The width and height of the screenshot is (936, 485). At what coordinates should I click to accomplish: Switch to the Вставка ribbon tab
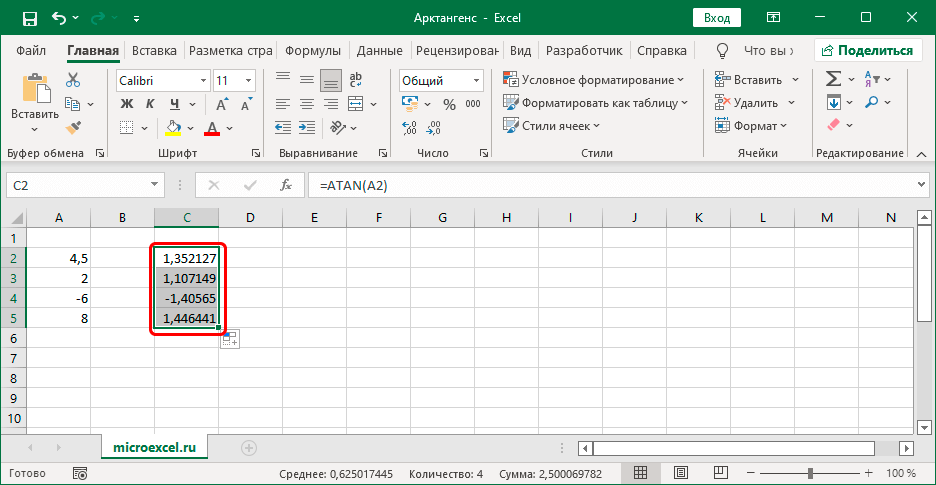154,50
